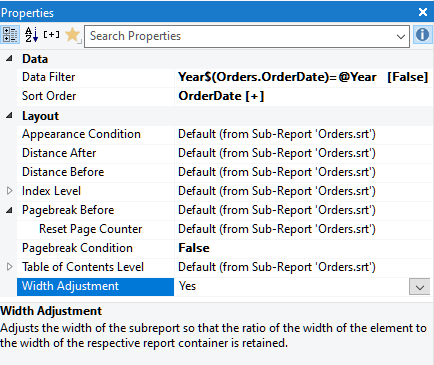Click the Data category heading

pyautogui.click(x=35, y=59)
